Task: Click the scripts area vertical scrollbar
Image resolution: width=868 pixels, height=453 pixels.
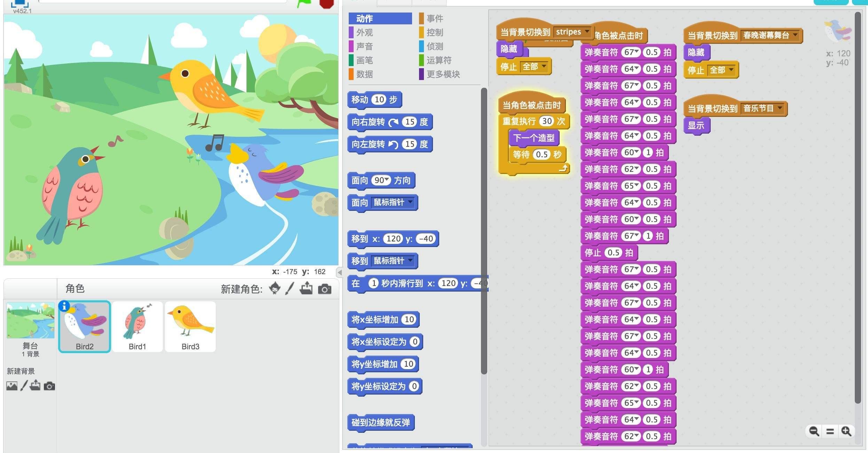Action: coord(858,207)
